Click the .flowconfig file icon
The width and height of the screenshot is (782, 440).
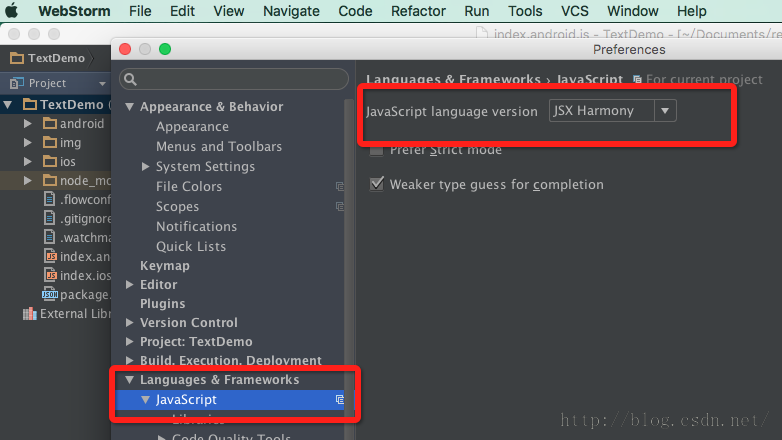pyautogui.click(x=50, y=200)
